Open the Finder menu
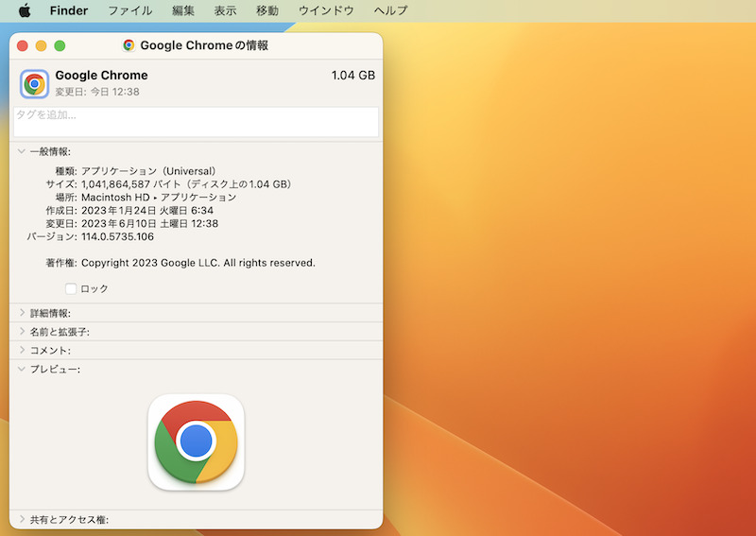756x536 pixels. point(69,10)
